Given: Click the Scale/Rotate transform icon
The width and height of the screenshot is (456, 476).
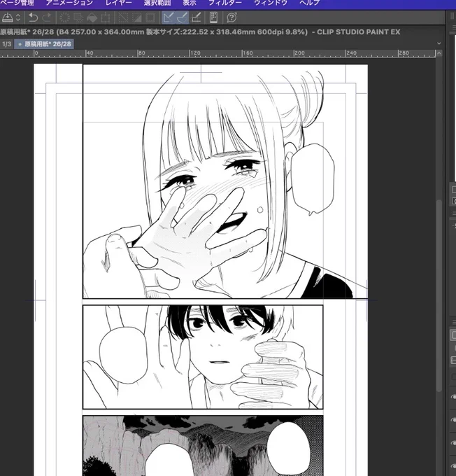Looking at the screenshot, I should click(106, 17).
